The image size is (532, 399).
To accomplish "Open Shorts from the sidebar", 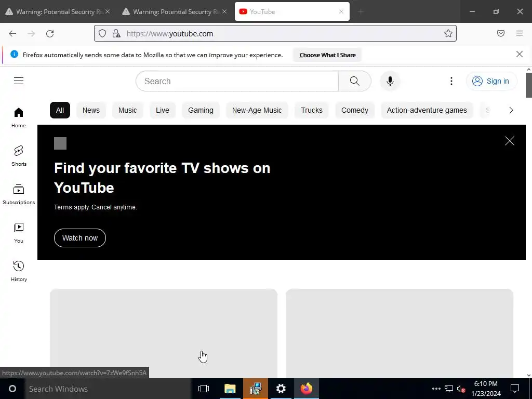I will (19, 156).
